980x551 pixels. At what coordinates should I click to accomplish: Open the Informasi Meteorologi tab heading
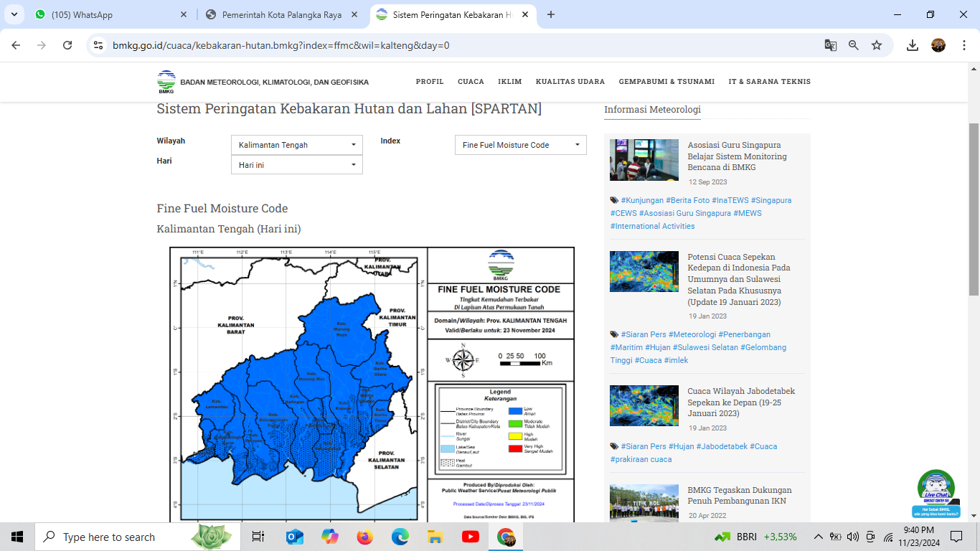click(652, 110)
